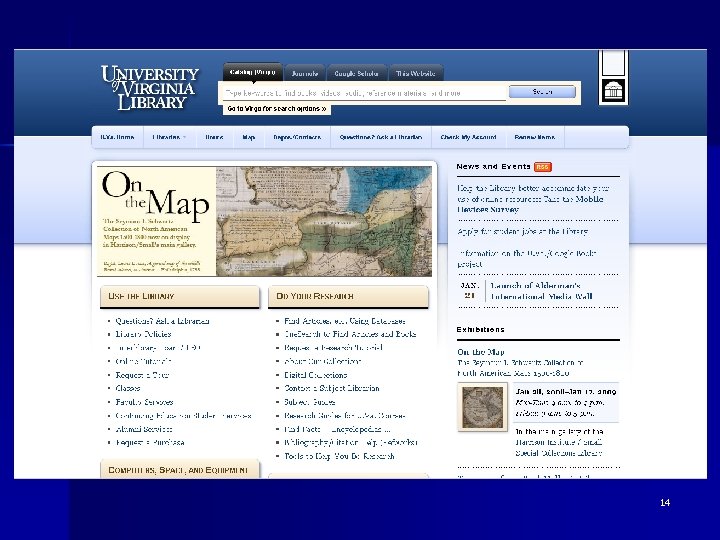
Task: Open the About Our Collections link
Action: pyautogui.click(x=322, y=361)
